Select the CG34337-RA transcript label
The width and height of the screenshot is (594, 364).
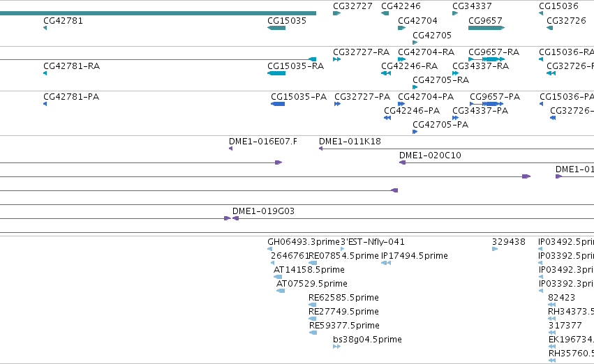pos(481,66)
